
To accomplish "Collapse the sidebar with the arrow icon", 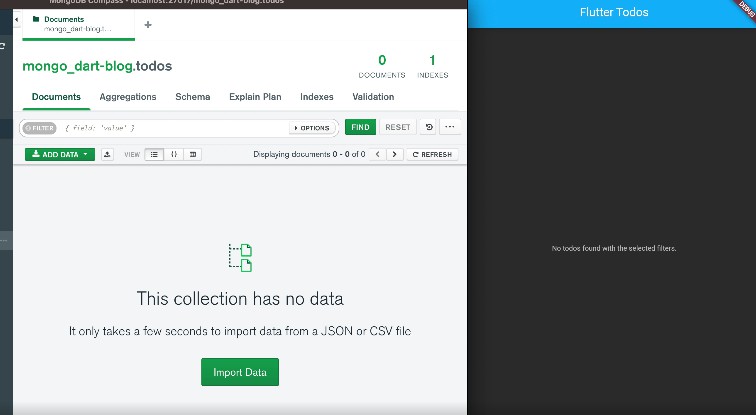I will point(16,20).
